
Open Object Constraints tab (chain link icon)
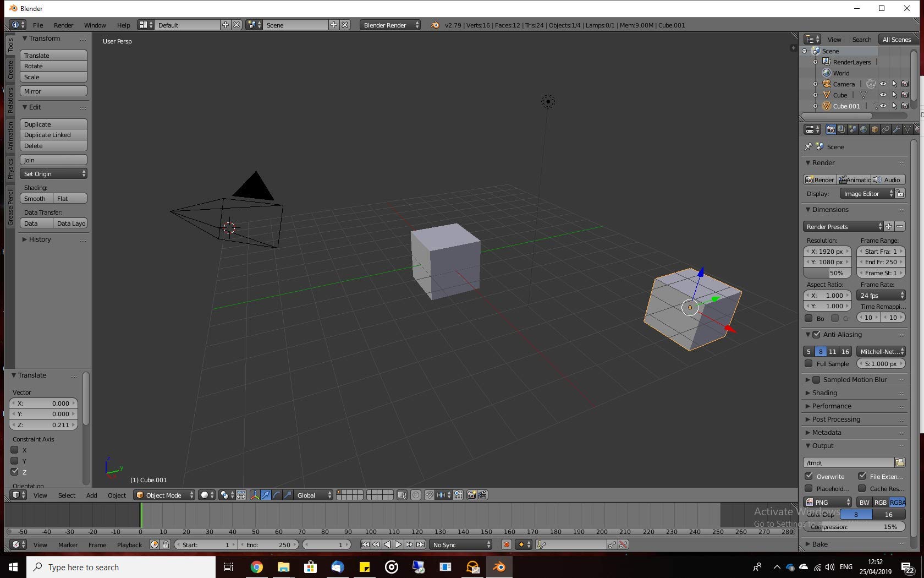tap(886, 129)
